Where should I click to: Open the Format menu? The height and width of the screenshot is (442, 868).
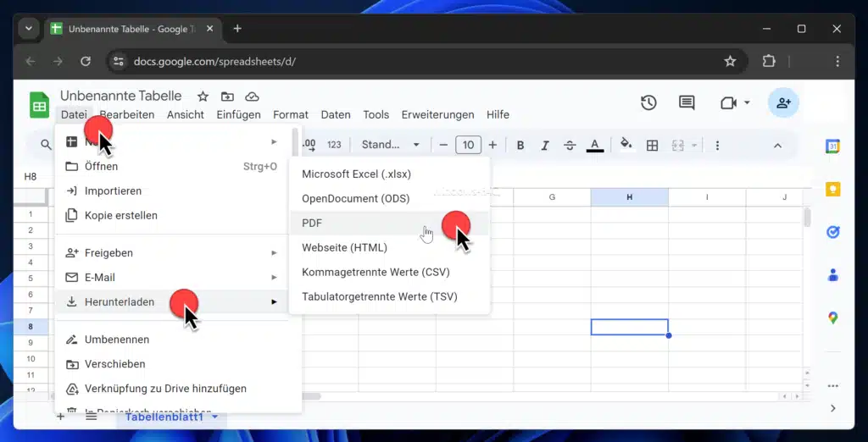[x=291, y=115]
